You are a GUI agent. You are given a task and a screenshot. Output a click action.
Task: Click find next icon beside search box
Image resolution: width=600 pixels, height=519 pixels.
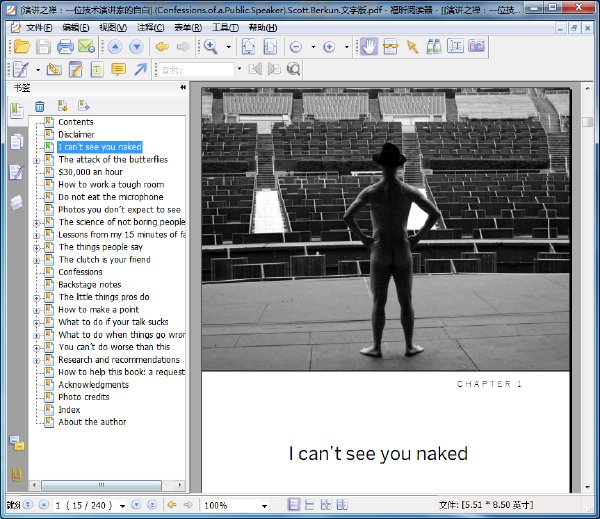coord(274,69)
